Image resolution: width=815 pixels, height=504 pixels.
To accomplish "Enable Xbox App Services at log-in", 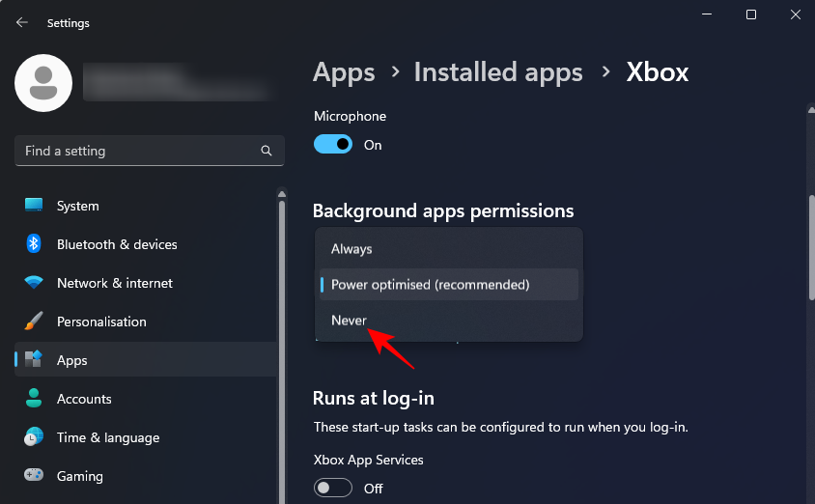I will click(333, 488).
